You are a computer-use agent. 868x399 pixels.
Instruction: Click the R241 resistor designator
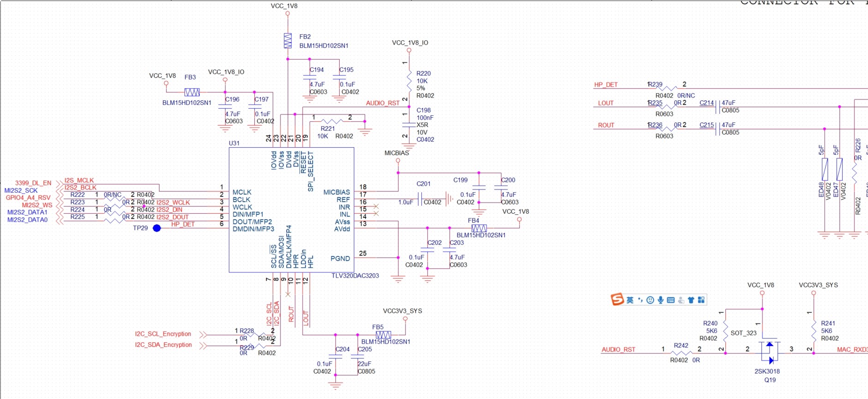pyautogui.click(x=828, y=323)
